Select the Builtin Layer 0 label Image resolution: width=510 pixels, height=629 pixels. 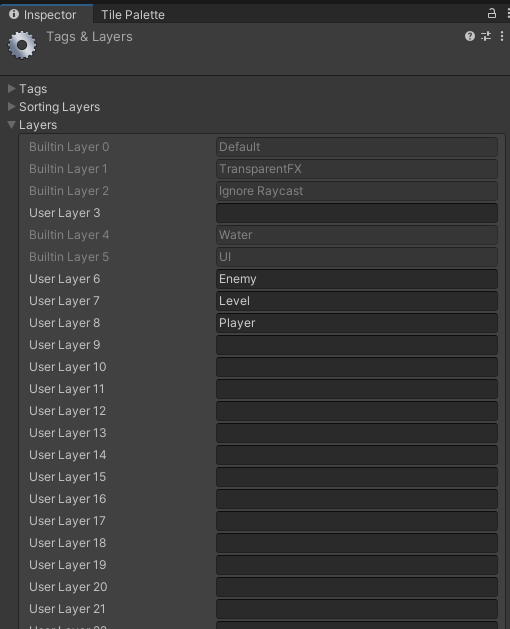(69, 147)
